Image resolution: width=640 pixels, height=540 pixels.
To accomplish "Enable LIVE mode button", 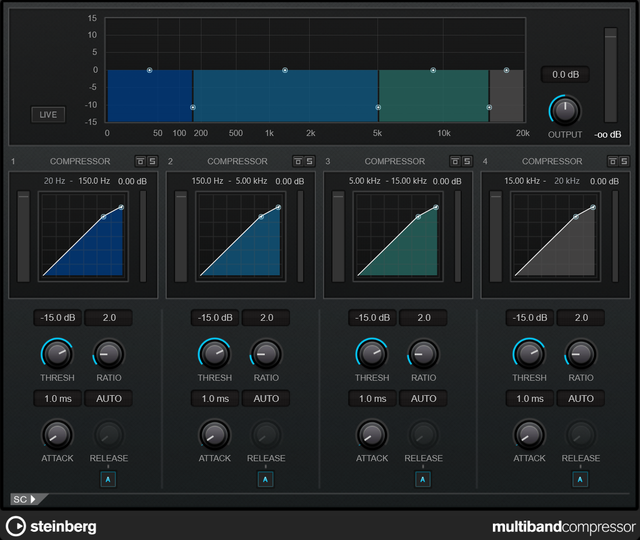I will (x=48, y=115).
